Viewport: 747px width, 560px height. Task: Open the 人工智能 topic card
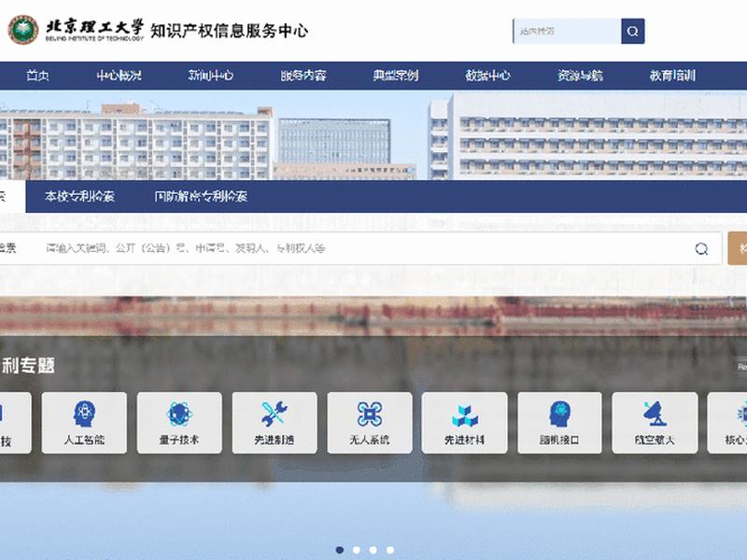tap(84, 423)
